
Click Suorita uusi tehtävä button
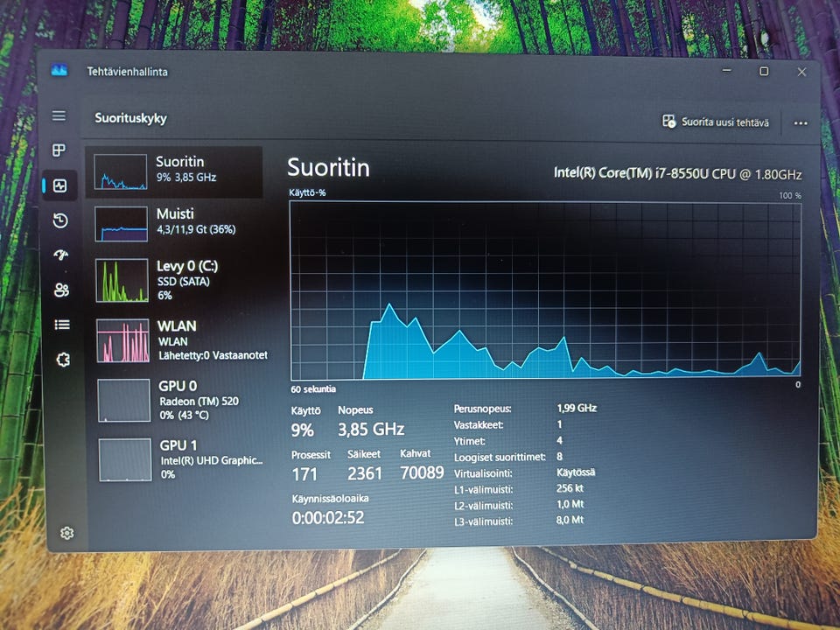tap(716, 122)
